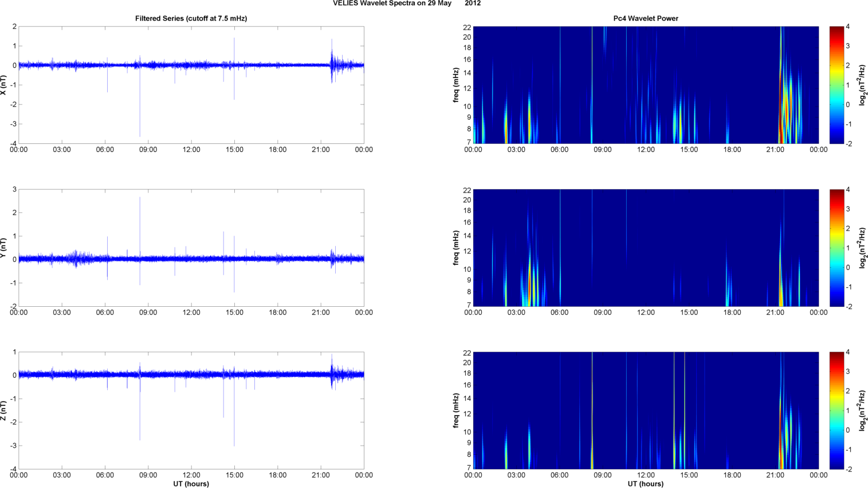Screen dimensions: 868x488
Task: Click red power burst after 21:00, top spectrum
Action: coord(781,115)
